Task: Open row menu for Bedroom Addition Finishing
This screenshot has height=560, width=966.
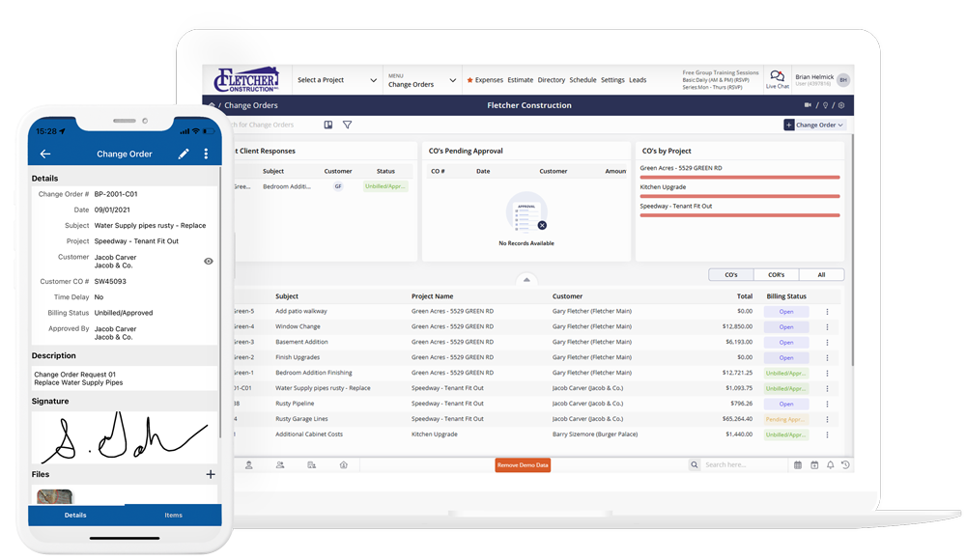Action: (828, 374)
